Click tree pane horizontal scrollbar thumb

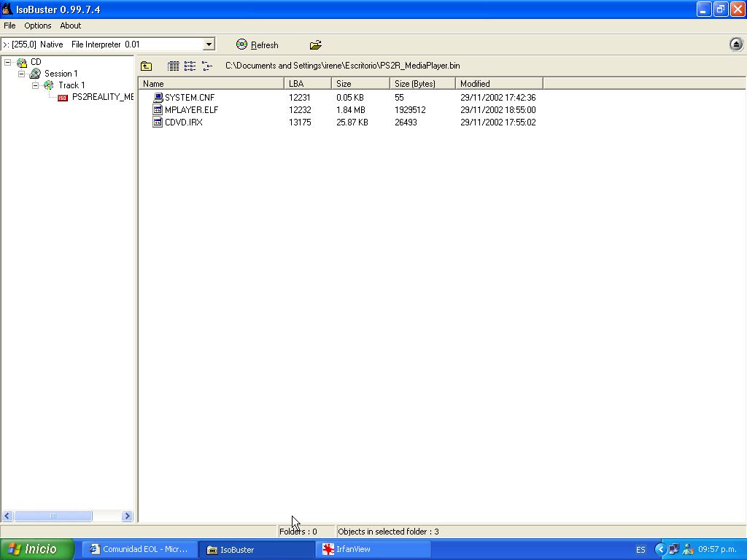pos(53,516)
